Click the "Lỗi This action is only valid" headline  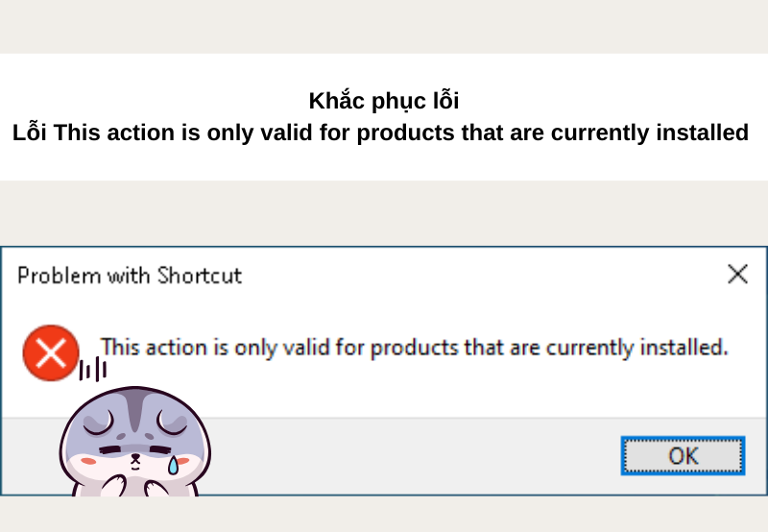[380, 133]
